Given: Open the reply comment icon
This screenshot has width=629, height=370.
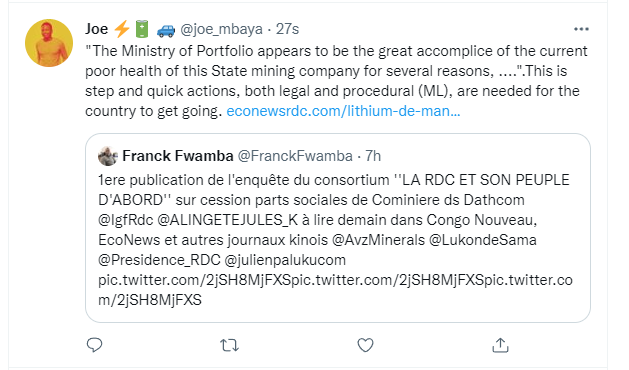Looking at the screenshot, I should [x=95, y=345].
